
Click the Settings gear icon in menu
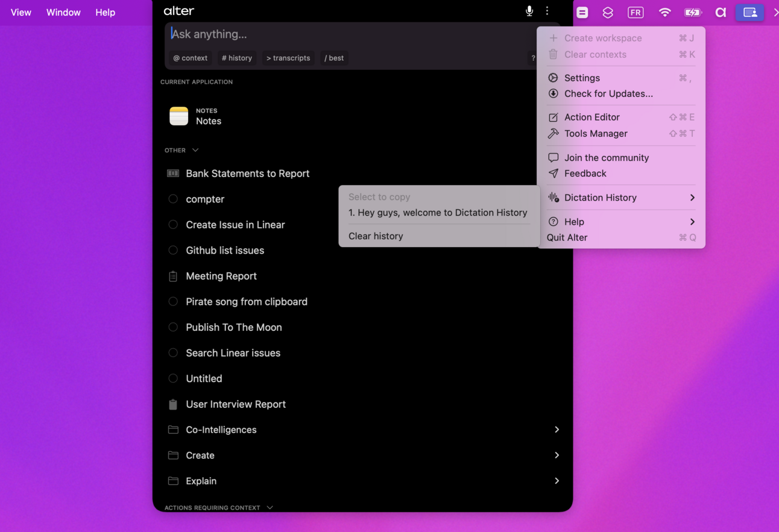coord(553,78)
